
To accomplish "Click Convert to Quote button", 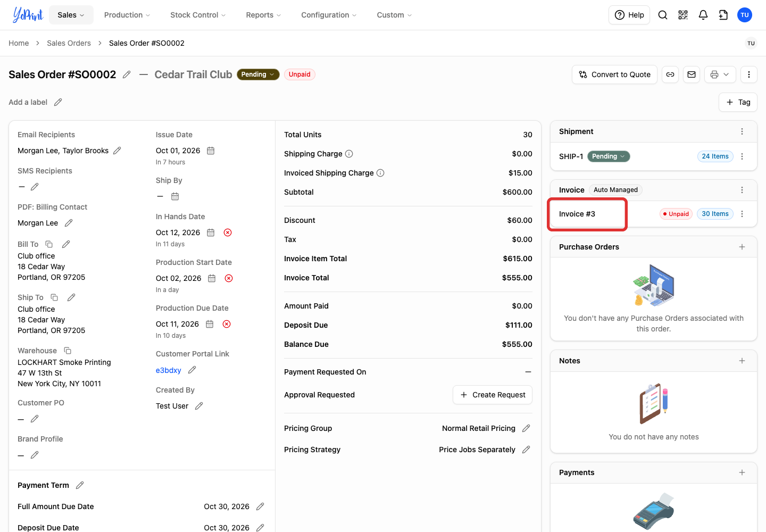I will pos(614,74).
